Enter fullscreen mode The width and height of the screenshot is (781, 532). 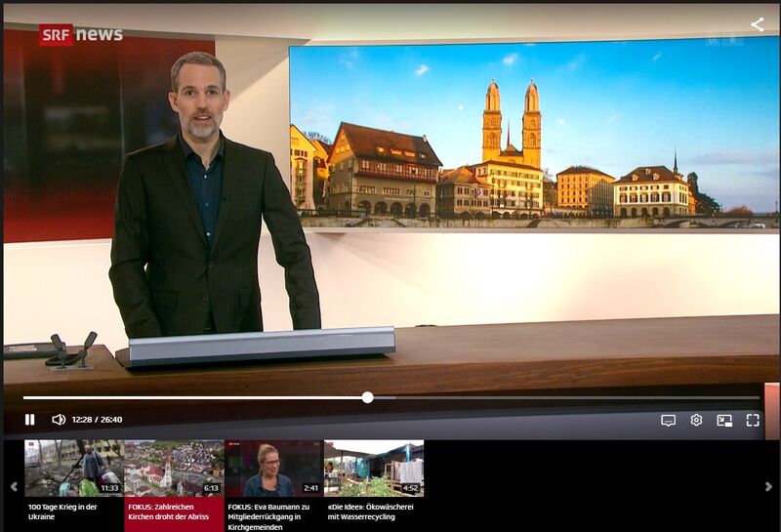753,420
